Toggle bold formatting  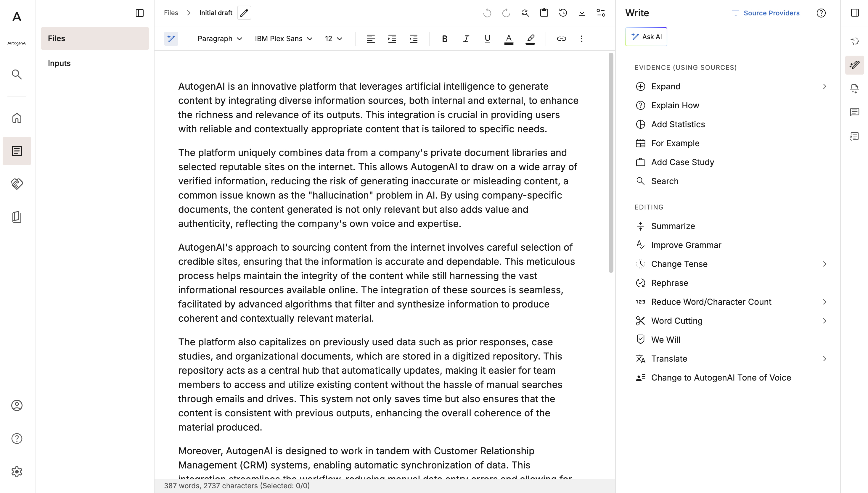445,38
